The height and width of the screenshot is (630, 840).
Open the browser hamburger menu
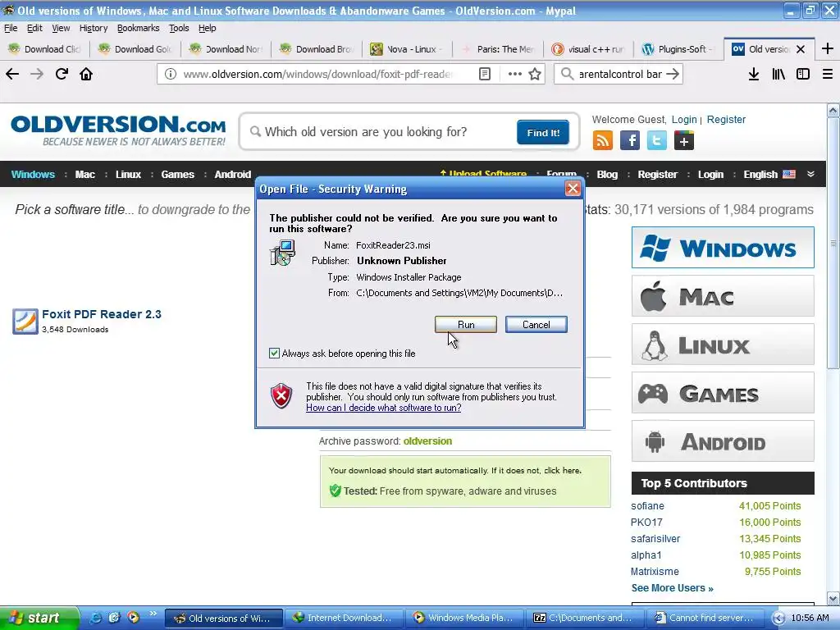(828, 74)
